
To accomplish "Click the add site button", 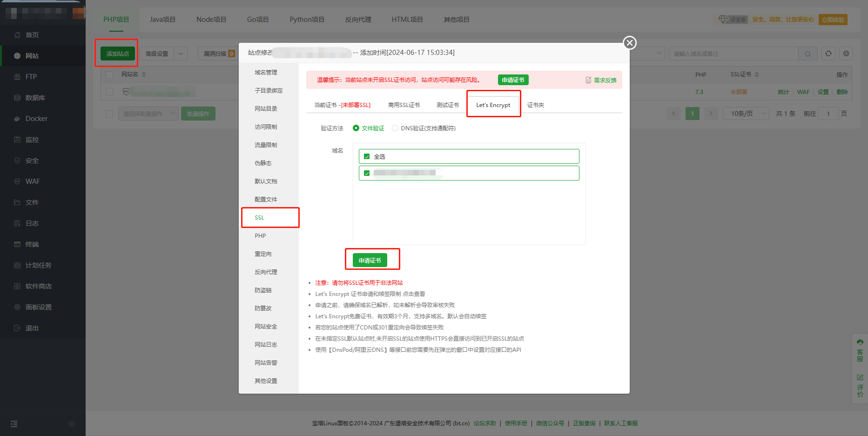I will pos(117,54).
